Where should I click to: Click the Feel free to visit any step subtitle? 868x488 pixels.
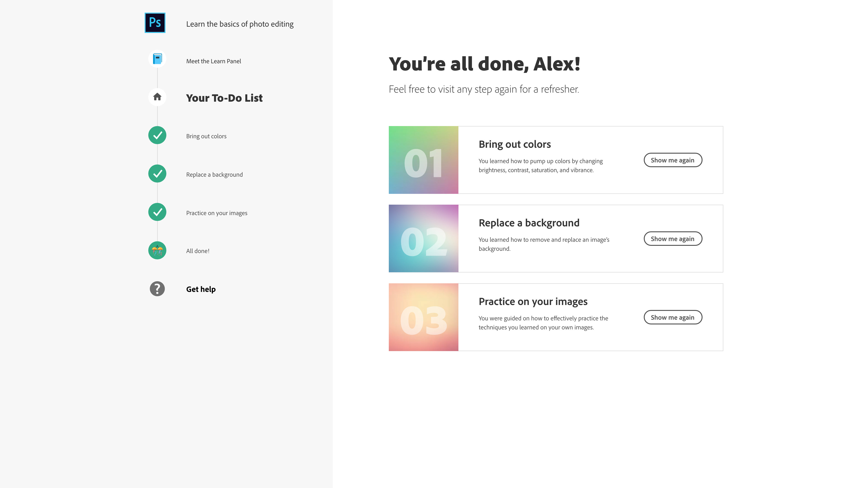coord(484,89)
